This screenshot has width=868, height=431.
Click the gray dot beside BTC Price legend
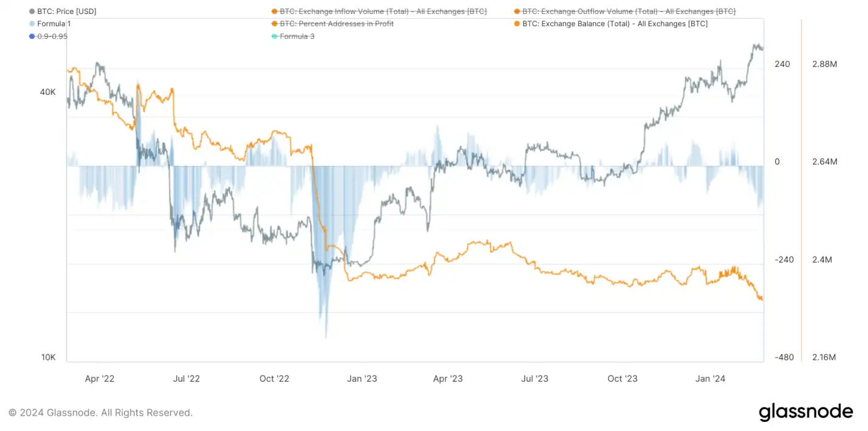pos(32,12)
